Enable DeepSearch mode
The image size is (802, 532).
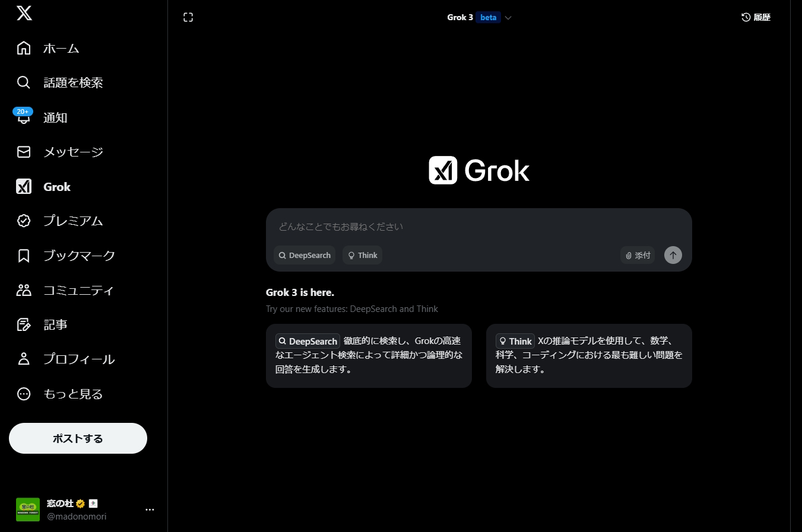click(305, 255)
